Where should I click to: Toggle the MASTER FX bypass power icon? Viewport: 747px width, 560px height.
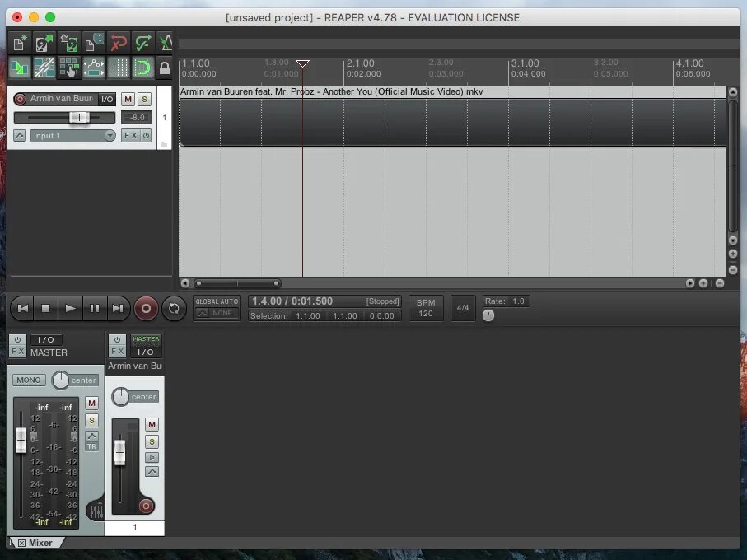click(x=17, y=339)
